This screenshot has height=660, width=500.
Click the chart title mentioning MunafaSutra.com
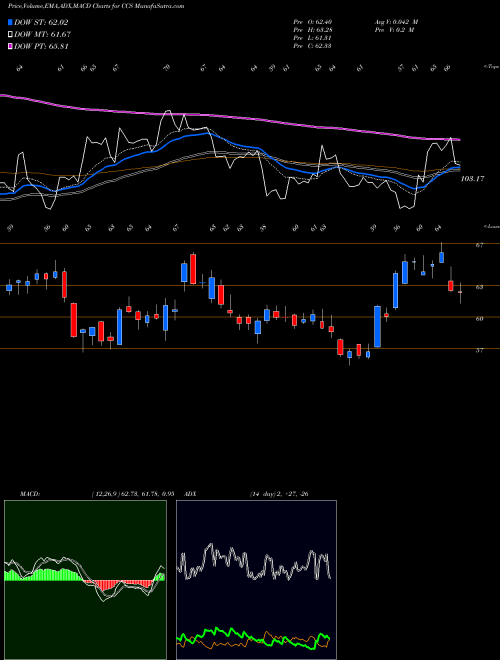click(96, 6)
